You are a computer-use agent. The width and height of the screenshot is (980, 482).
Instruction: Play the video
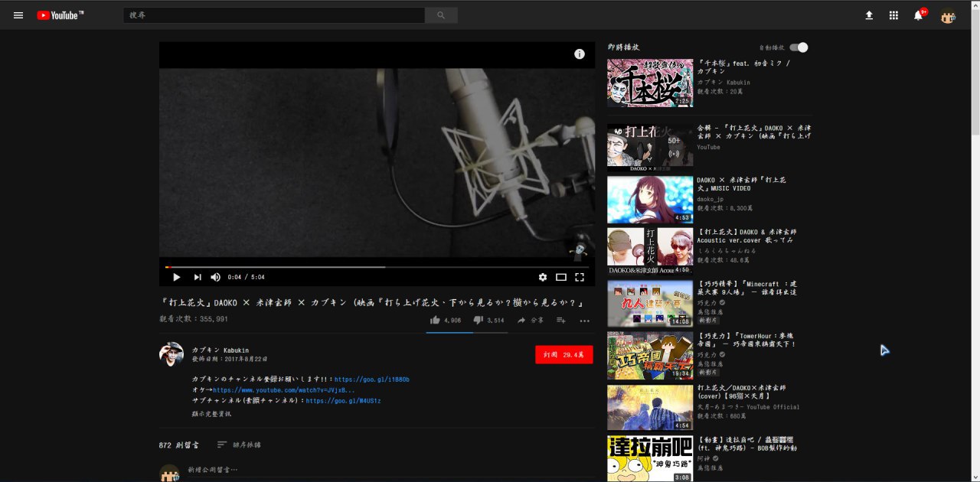coord(176,277)
